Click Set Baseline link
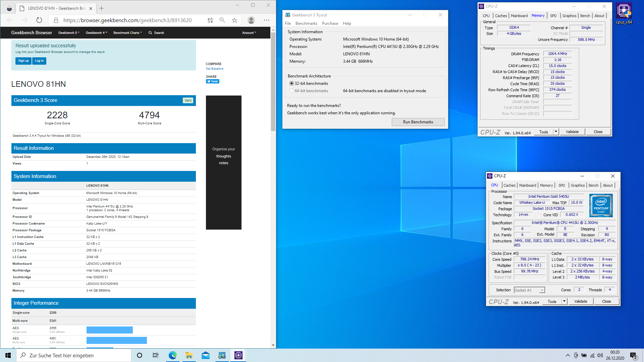Image resolution: width=644 pixels, height=362 pixels. click(215, 69)
